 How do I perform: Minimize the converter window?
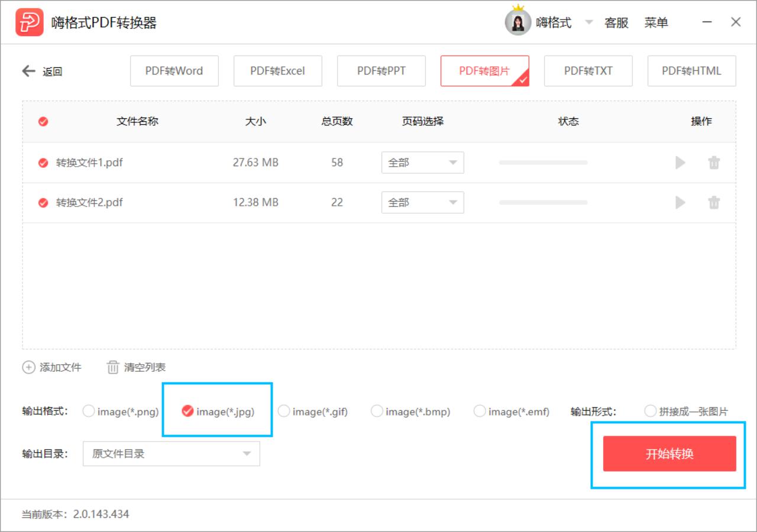[707, 22]
